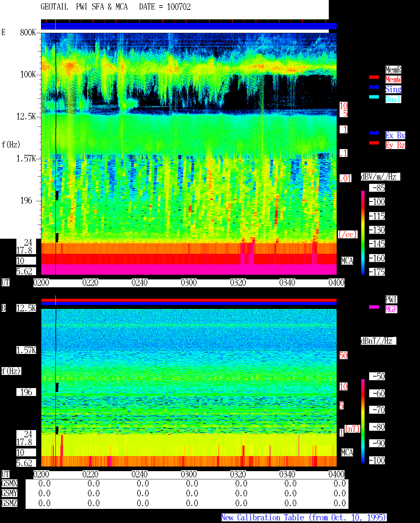Click the blue Sing legend swatch
Image resolution: width=420 pixels, height=523 pixels.
[x=374, y=87]
